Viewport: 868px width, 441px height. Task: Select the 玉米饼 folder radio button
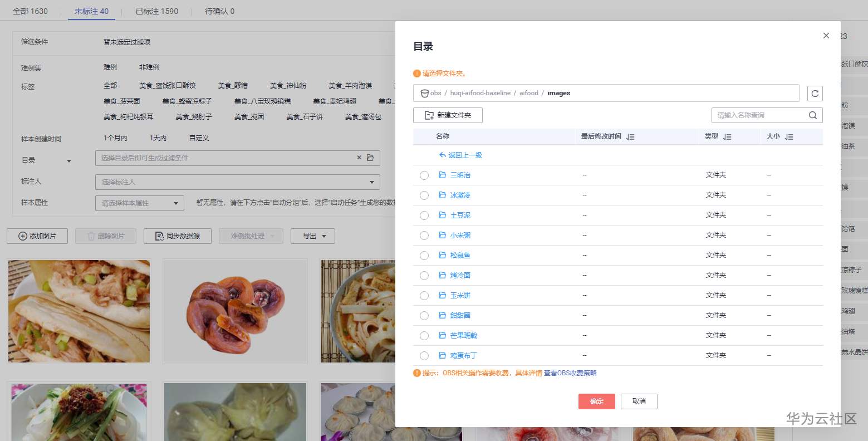pos(424,296)
